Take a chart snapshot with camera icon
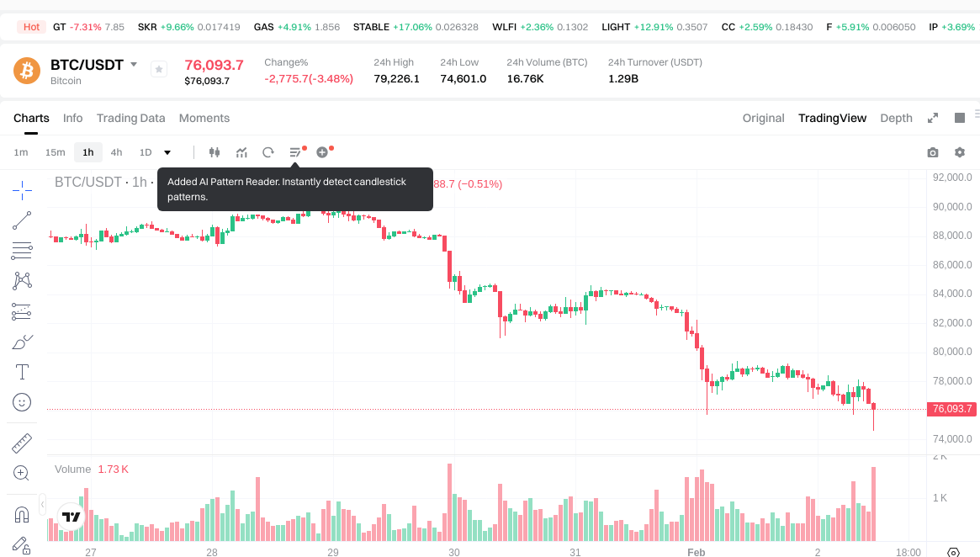The image size is (980, 557). tap(932, 152)
